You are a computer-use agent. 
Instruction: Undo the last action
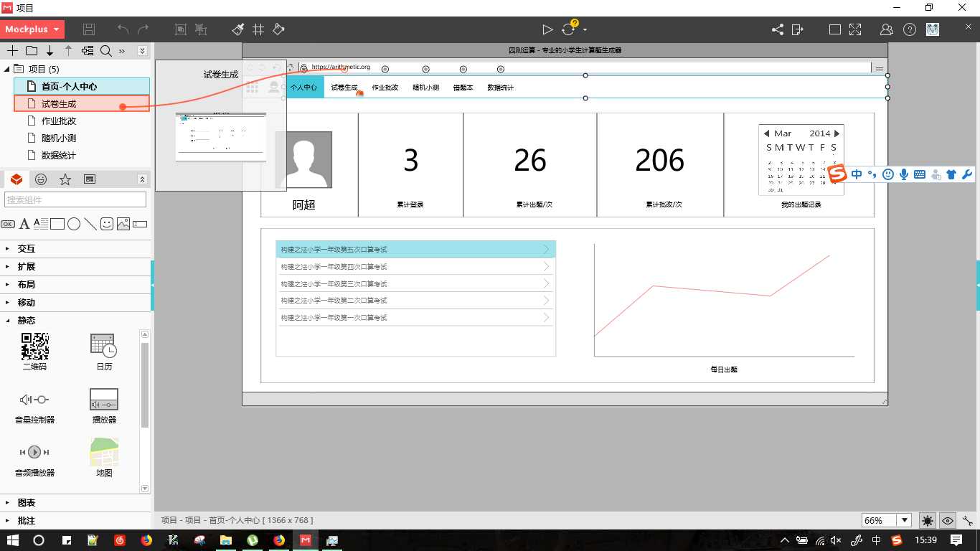[123, 29]
